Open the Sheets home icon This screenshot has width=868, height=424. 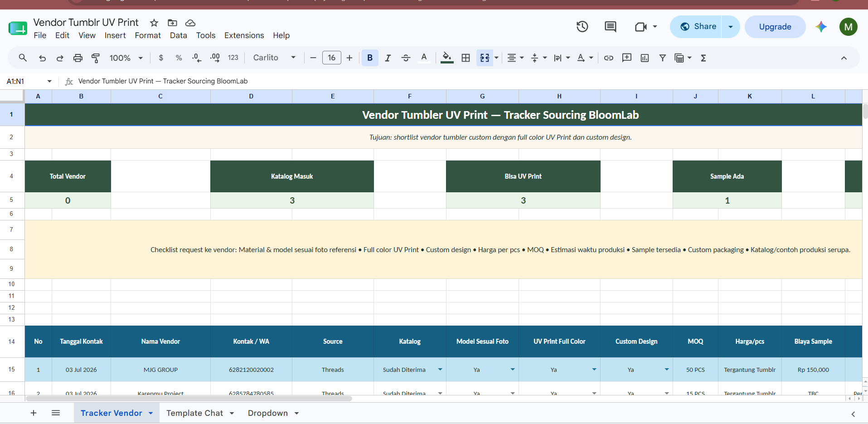click(18, 28)
